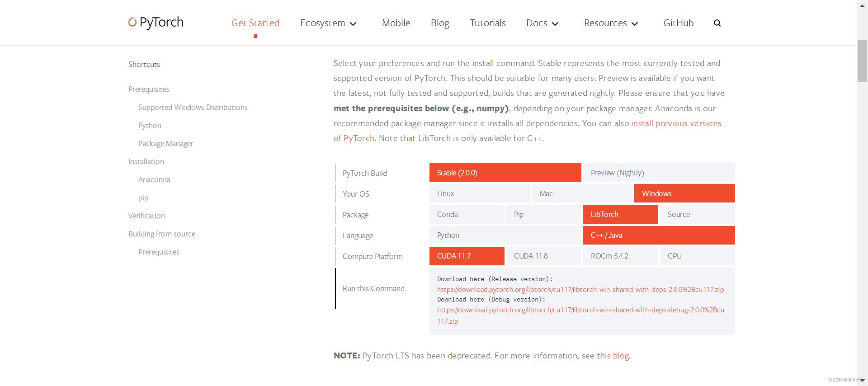Click the 'Language' row label
Image resolution: width=868 pixels, height=386 pixels.
(358, 235)
